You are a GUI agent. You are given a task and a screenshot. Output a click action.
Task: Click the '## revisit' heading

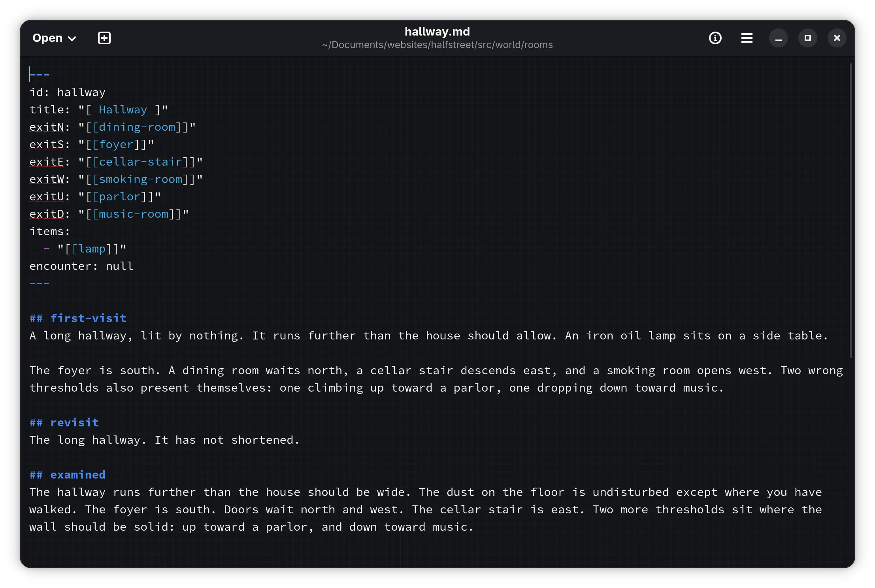(x=64, y=422)
